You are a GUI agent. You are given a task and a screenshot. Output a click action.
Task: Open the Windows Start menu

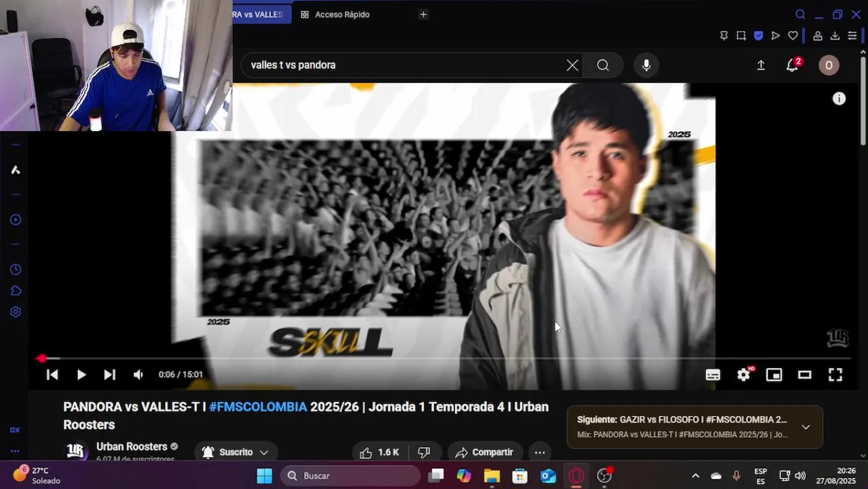(x=264, y=476)
